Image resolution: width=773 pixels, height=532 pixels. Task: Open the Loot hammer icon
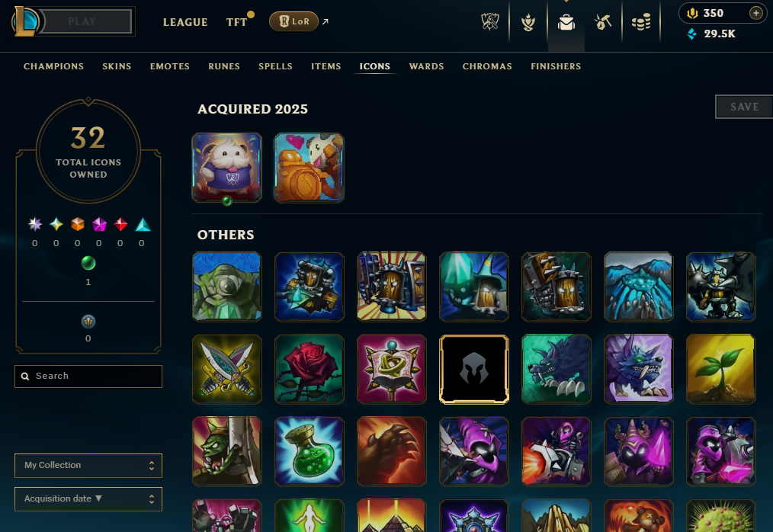pos(603,22)
